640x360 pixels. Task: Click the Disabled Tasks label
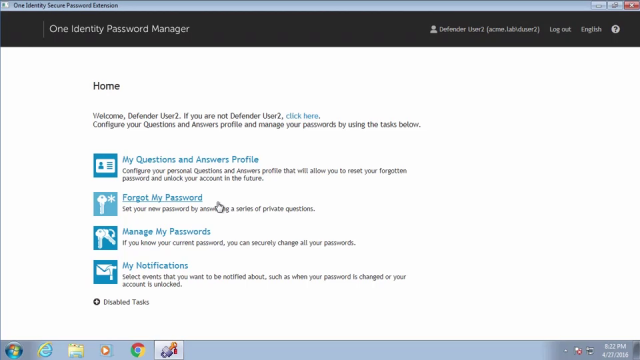tap(126, 302)
